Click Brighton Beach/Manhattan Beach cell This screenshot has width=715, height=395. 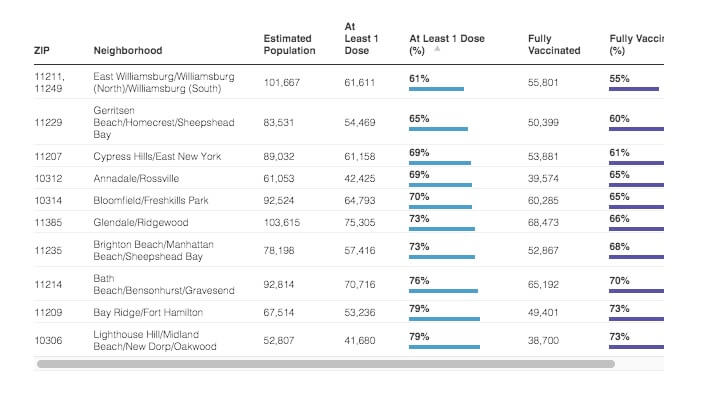pos(153,250)
